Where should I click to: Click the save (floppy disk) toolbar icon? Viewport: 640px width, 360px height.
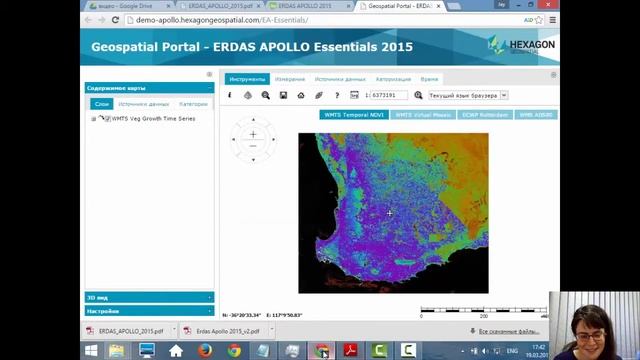click(283, 95)
